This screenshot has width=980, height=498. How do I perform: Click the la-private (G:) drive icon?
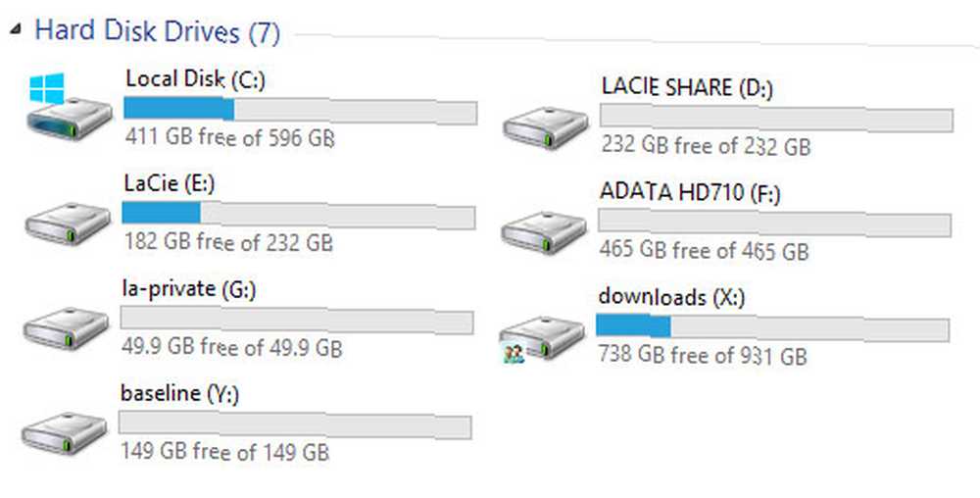(67, 328)
